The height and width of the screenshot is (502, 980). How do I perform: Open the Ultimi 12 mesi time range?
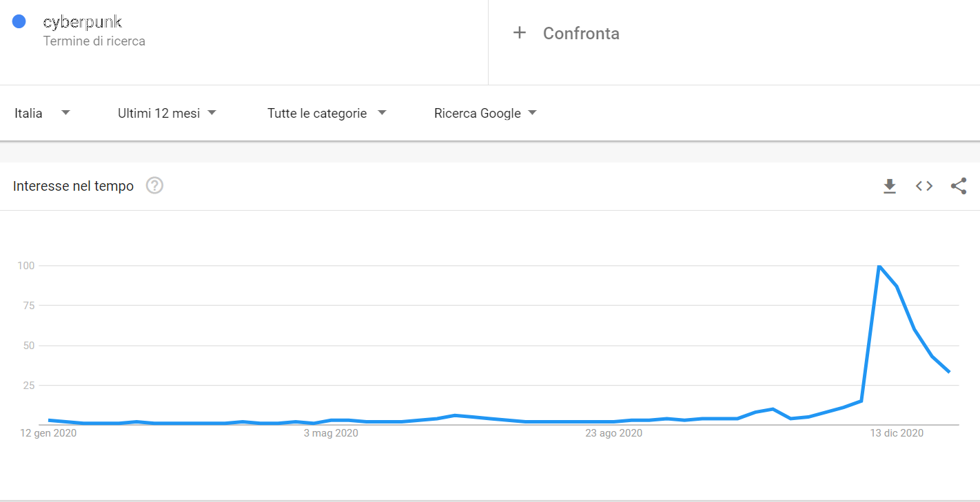click(167, 113)
